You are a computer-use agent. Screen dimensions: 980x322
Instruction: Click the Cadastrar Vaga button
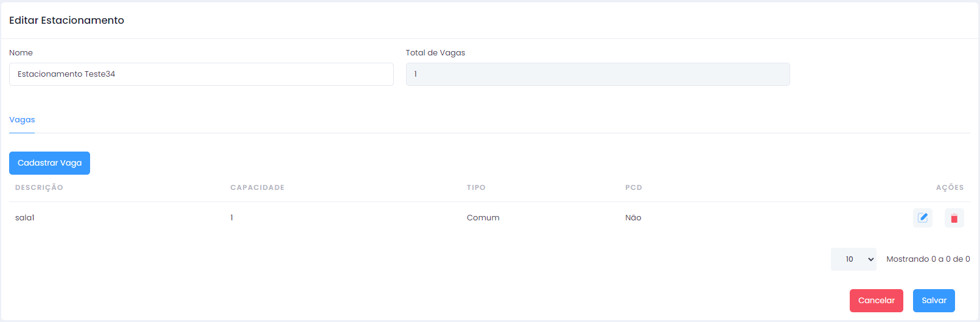pos(49,163)
